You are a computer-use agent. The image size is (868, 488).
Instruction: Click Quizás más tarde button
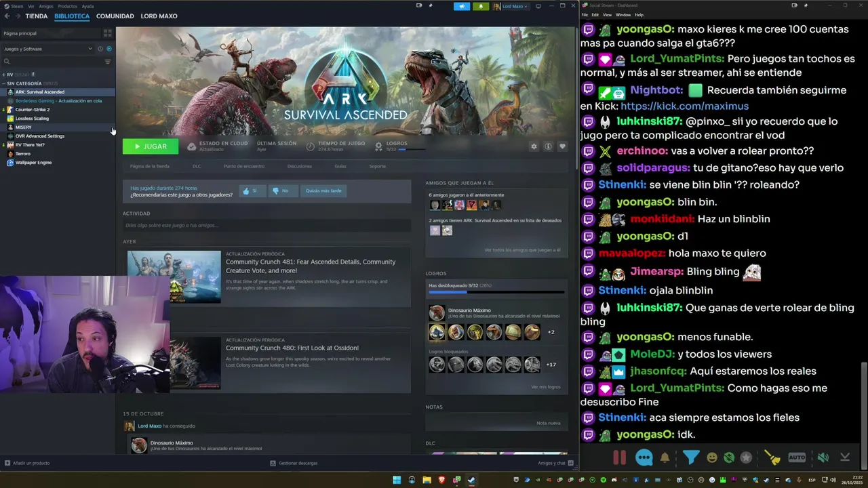click(x=323, y=190)
